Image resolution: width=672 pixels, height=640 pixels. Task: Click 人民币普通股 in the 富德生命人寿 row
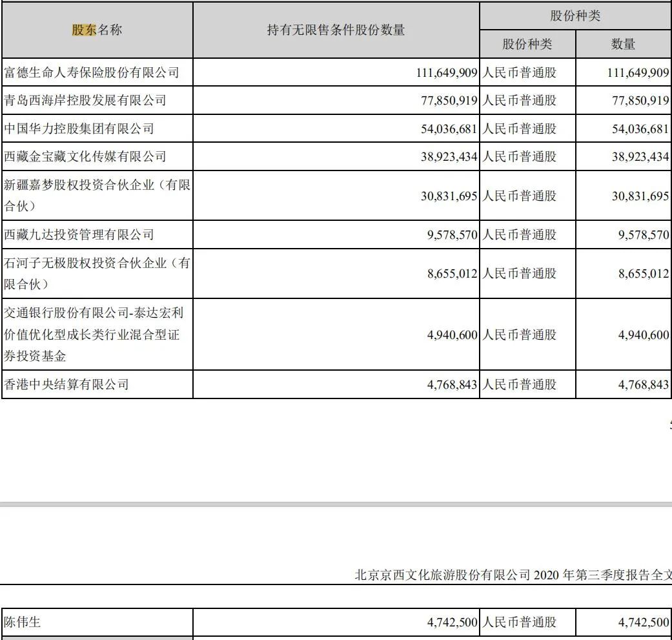pos(520,72)
